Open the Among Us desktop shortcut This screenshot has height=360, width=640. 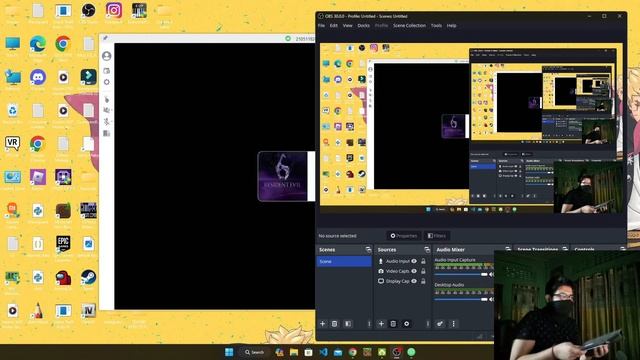(x=63, y=278)
